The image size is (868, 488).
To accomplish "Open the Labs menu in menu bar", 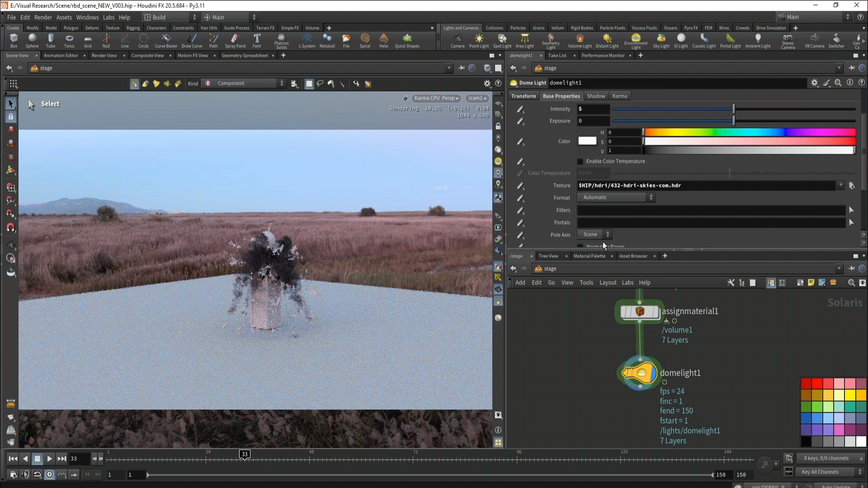I will (108, 17).
